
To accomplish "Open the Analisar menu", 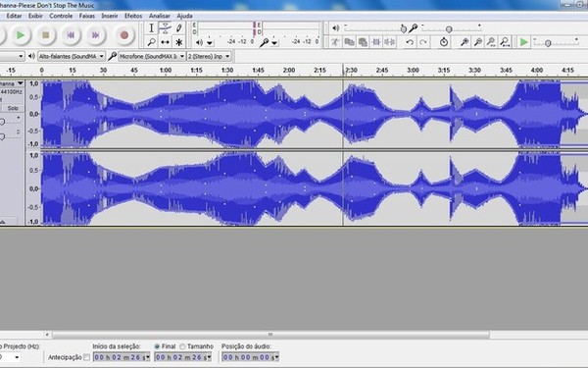I will (x=160, y=16).
